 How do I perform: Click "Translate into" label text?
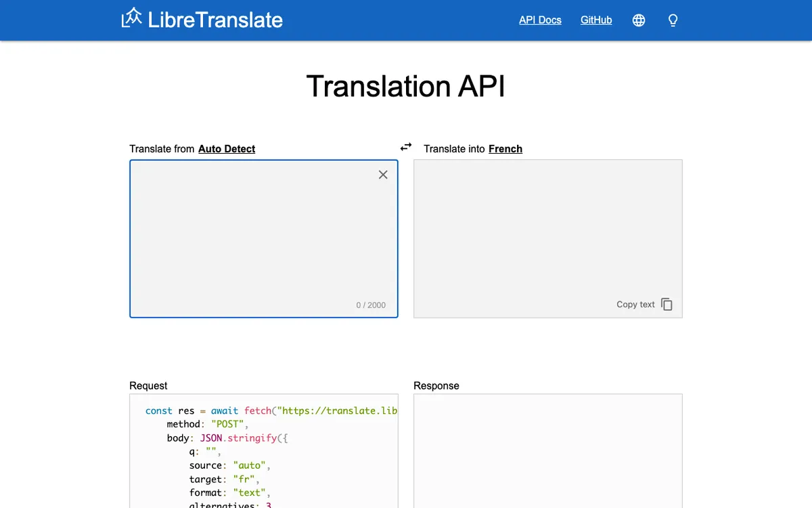(455, 149)
